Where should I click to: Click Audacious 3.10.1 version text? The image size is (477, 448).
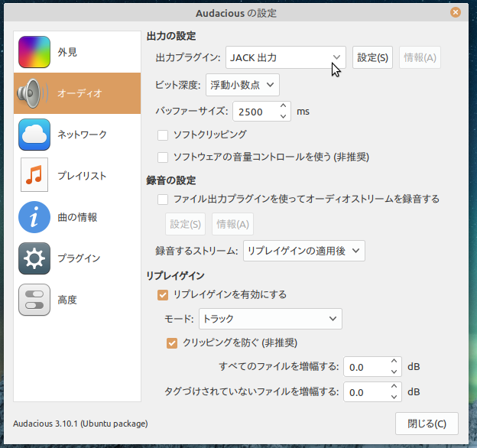click(80, 424)
